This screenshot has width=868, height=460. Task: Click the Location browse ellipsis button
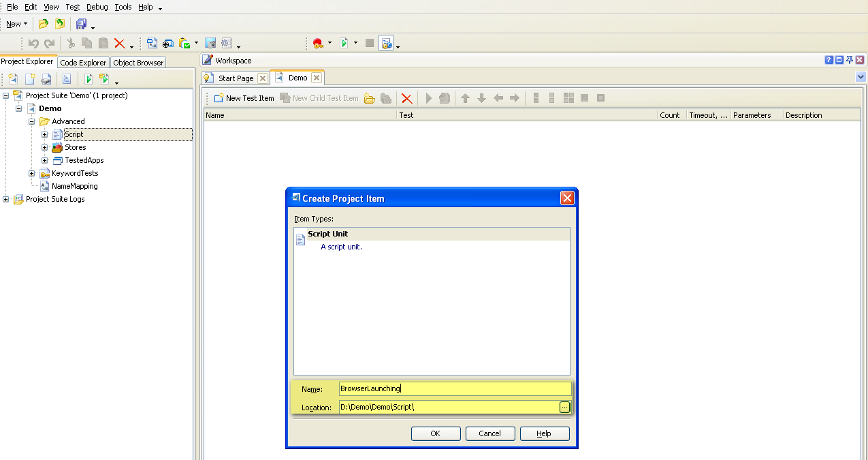(565, 407)
